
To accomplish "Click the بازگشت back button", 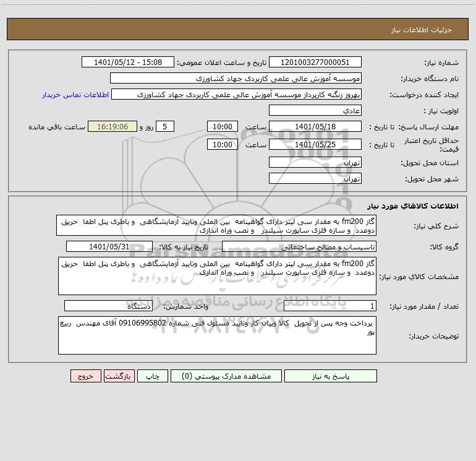I will (119, 376).
